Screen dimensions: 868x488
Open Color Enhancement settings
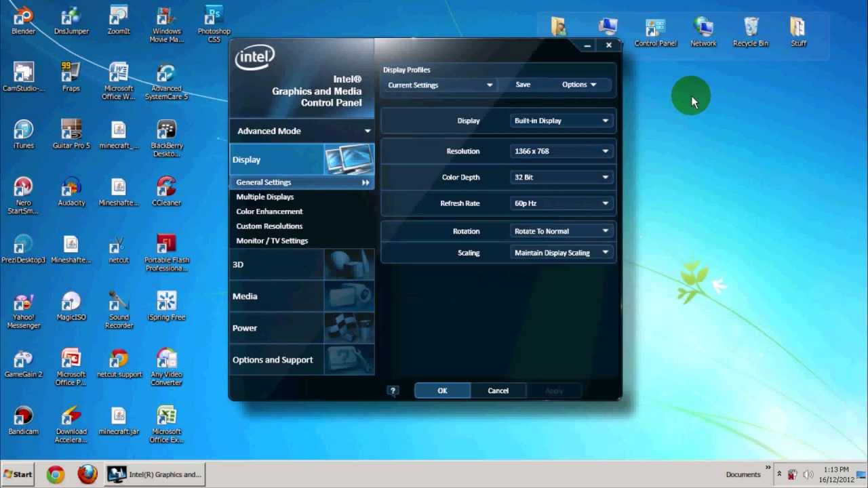[269, 211]
